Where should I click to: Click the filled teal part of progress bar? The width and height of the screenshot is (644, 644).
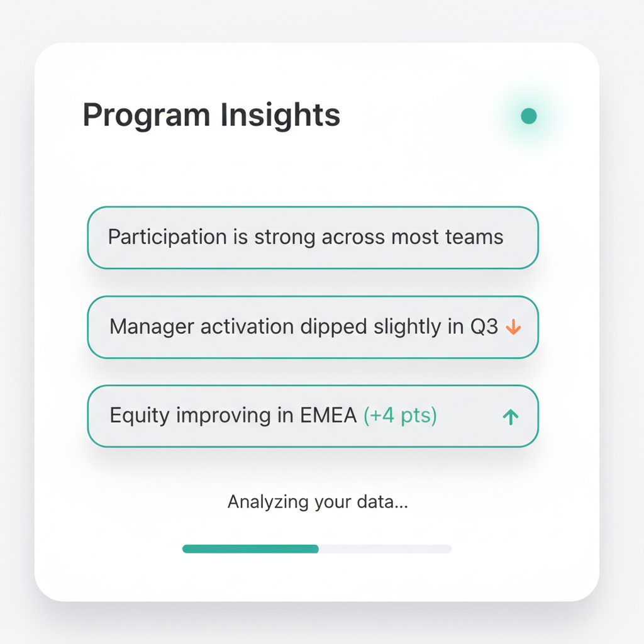250,548
